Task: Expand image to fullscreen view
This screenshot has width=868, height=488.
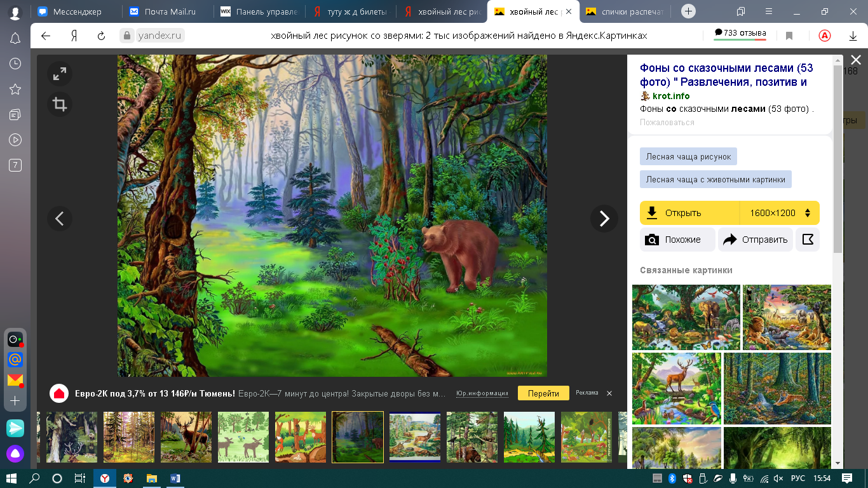Action: pos(60,74)
